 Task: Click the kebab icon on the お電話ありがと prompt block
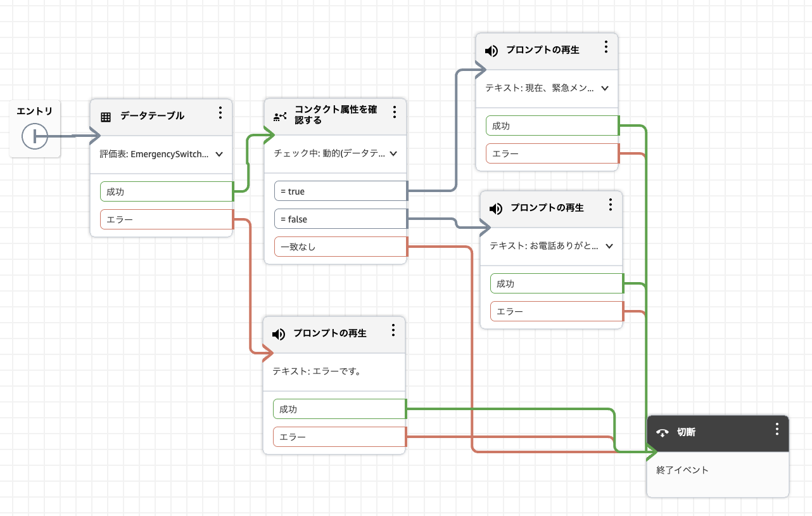coord(611,205)
